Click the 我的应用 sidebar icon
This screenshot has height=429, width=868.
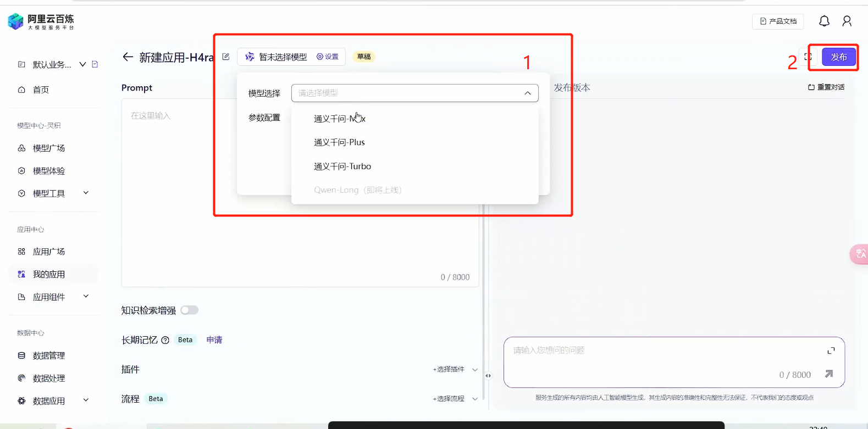(21, 274)
